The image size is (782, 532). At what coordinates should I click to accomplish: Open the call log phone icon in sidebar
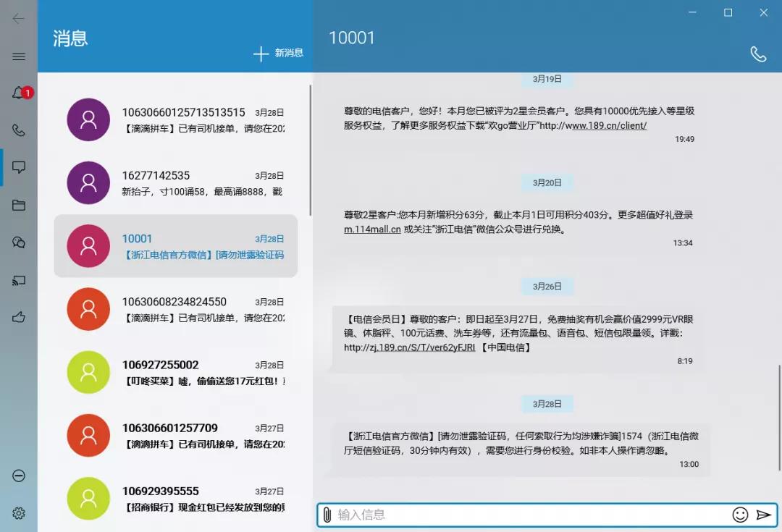tap(19, 130)
